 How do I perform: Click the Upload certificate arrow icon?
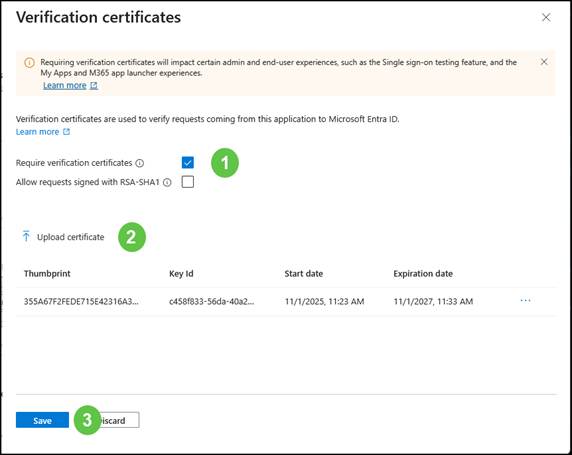26,236
